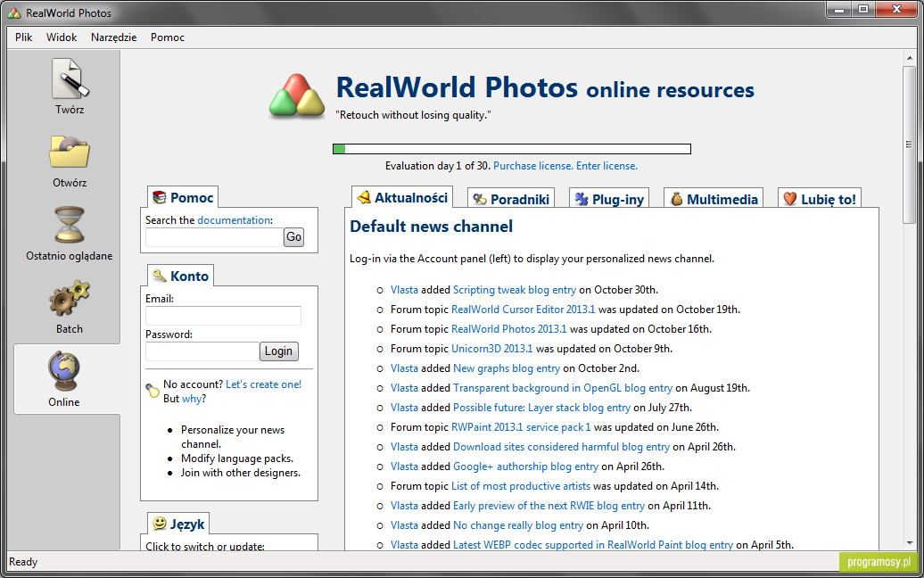924x578 pixels.
Task: Maximize the RealWorld Photos window
Action: point(862,10)
